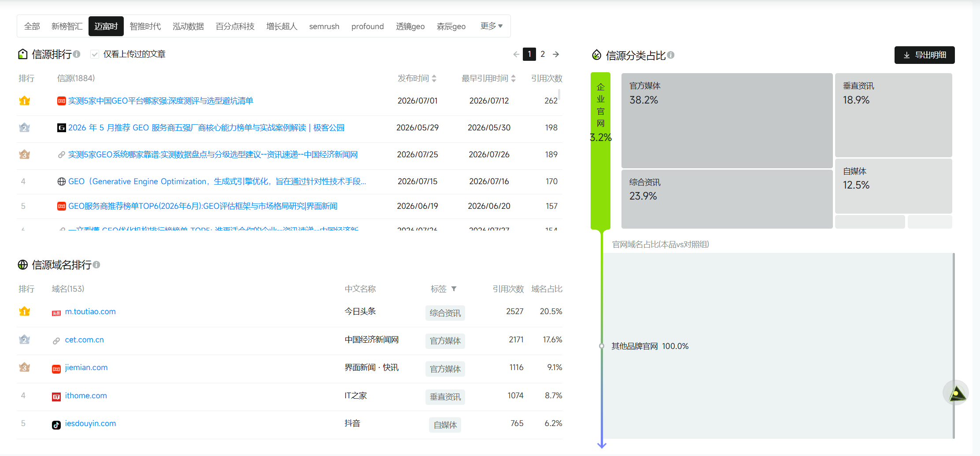Viewport: 980px width, 456px height.
Task: Click the iesdouyin.com TikTok icon
Action: (x=56, y=425)
